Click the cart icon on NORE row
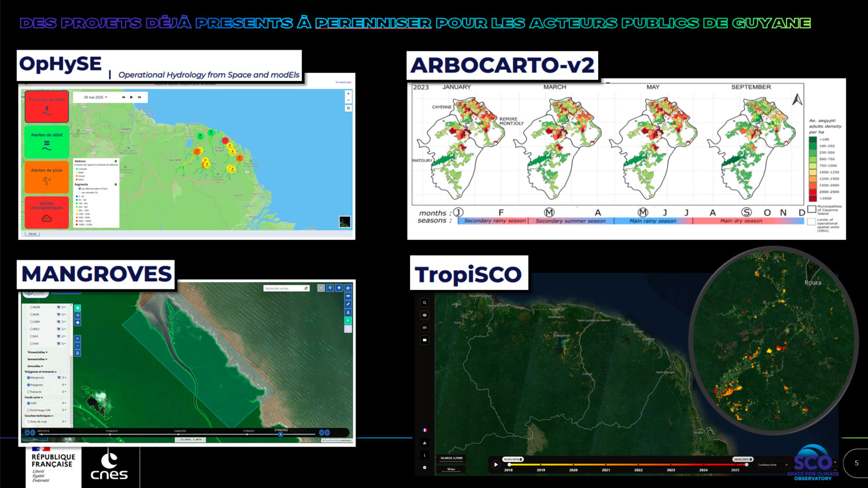 (58, 307)
